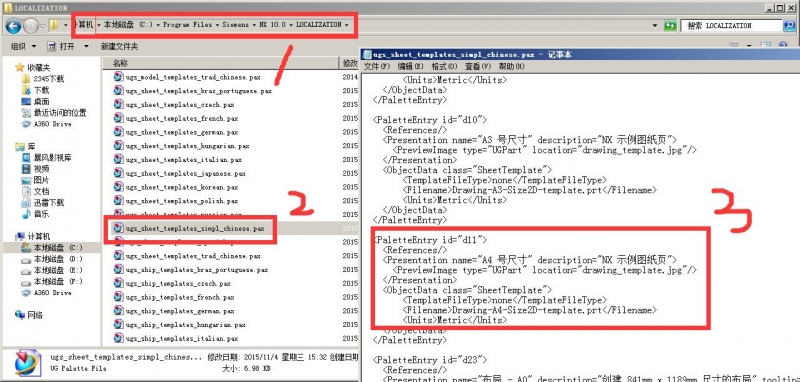Click the Back navigation arrow button
800x382 pixels.
13,25
